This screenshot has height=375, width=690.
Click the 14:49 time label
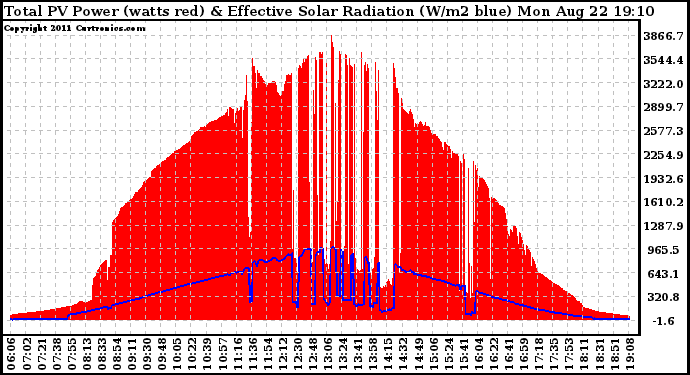click(x=418, y=354)
